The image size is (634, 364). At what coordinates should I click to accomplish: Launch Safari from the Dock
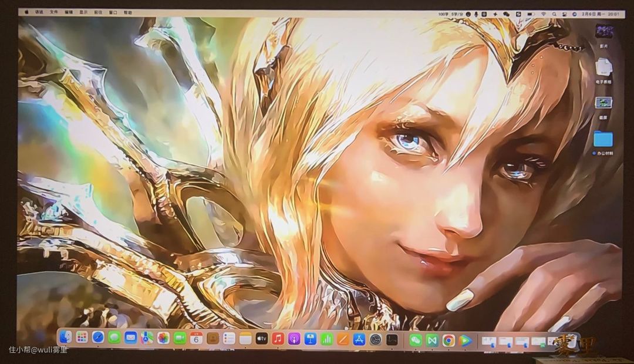pyautogui.click(x=98, y=338)
